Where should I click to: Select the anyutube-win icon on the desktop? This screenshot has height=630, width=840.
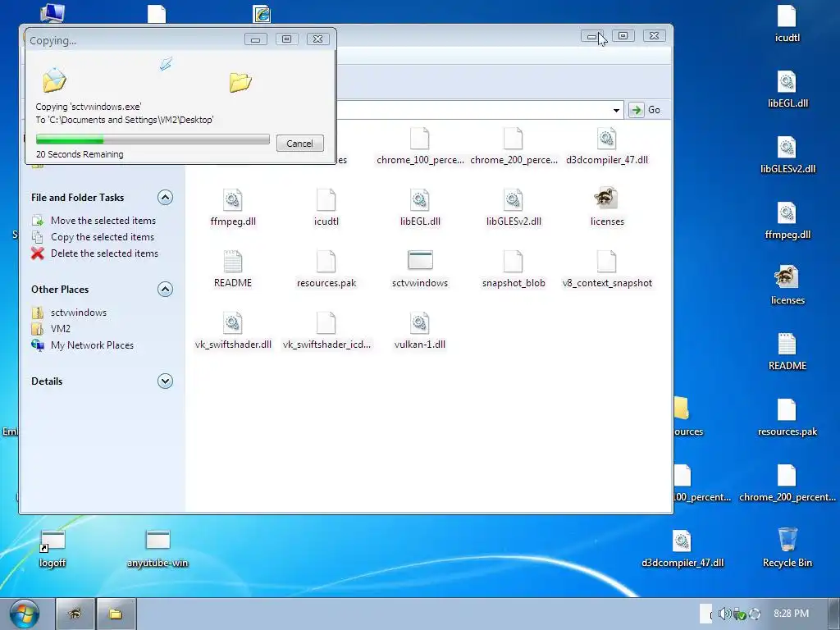[157, 547]
